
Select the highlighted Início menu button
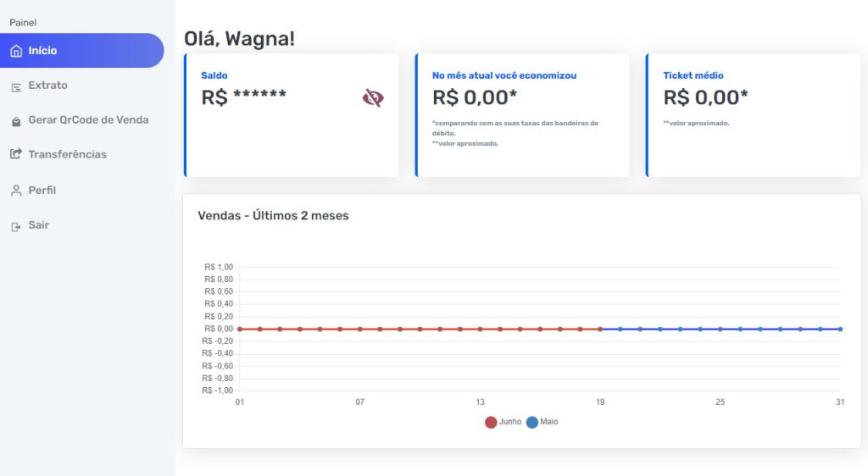coord(82,50)
